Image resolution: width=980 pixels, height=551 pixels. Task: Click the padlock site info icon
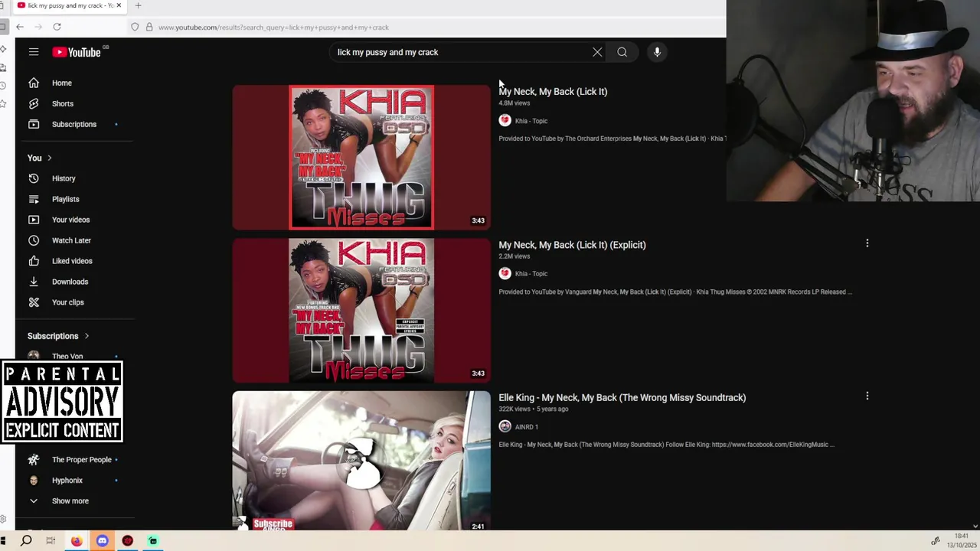click(149, 27)
